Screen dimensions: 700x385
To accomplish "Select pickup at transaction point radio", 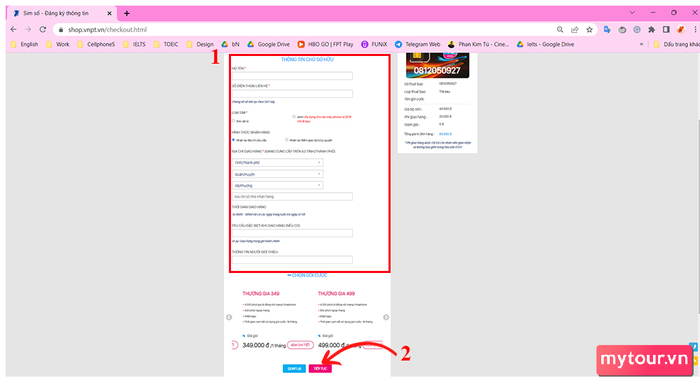I will [287, 140].
